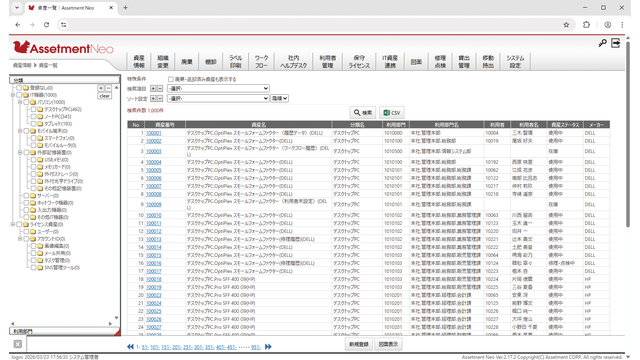The image size is (640, 360).
Task: Click the minus button beside 検索項目
Action: (x=160, y=89)
